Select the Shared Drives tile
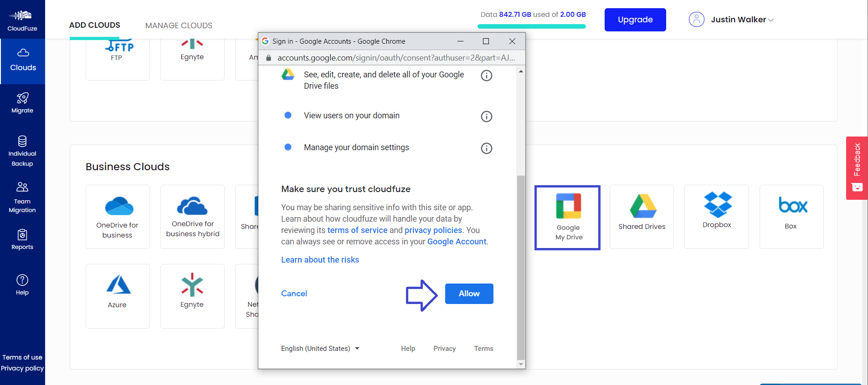The image size is (868, 385). coord(642,217)
